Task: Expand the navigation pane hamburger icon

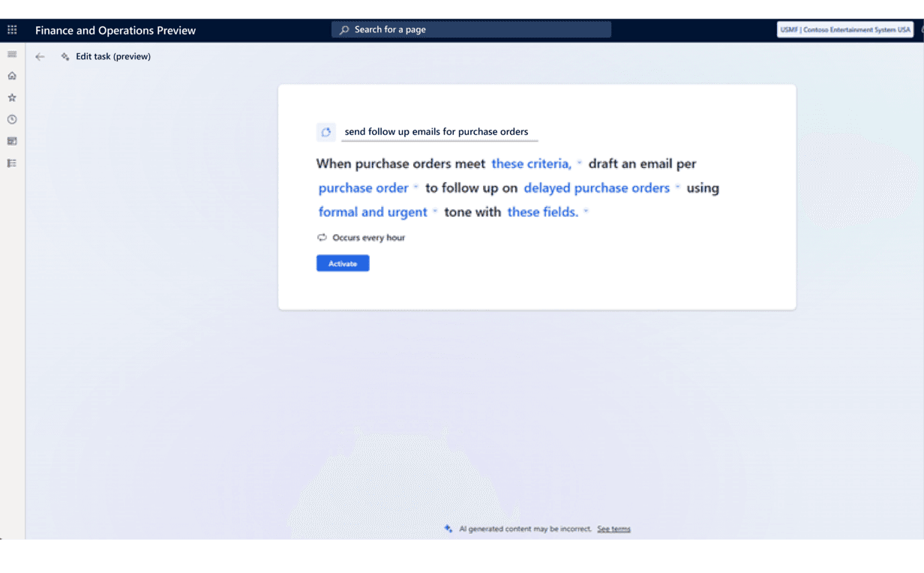Action: [x=12, y=55]
